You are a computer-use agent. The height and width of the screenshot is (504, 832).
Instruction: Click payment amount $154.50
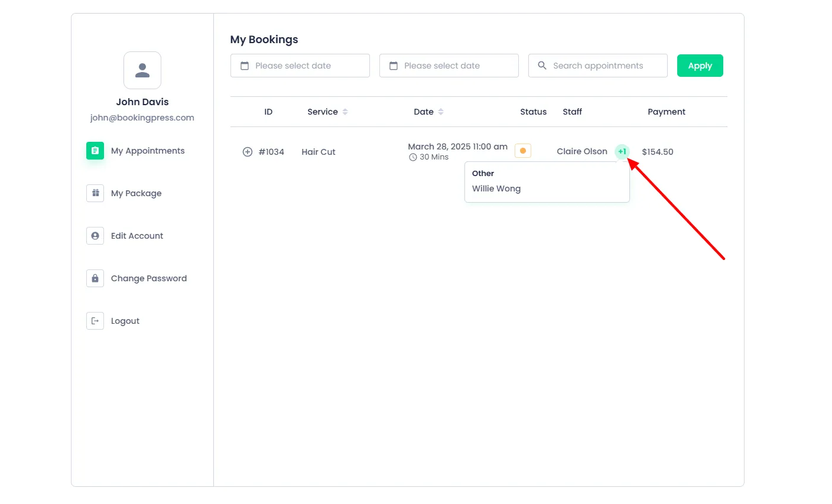tap(658, 152)
